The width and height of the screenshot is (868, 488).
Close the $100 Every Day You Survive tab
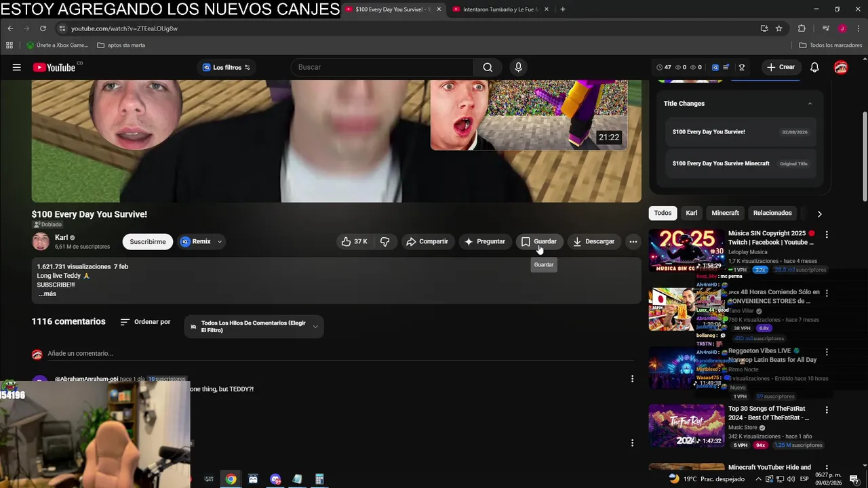(439, 9)
